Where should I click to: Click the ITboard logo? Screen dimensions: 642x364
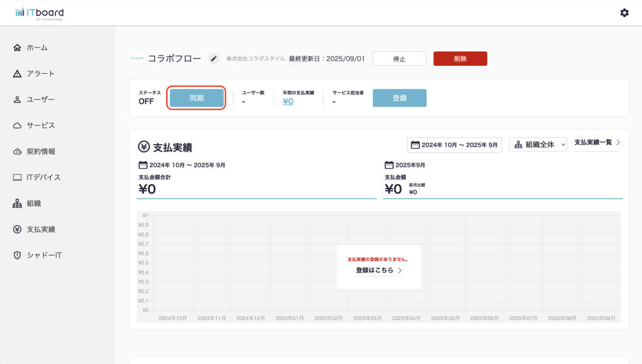point(39,13)
